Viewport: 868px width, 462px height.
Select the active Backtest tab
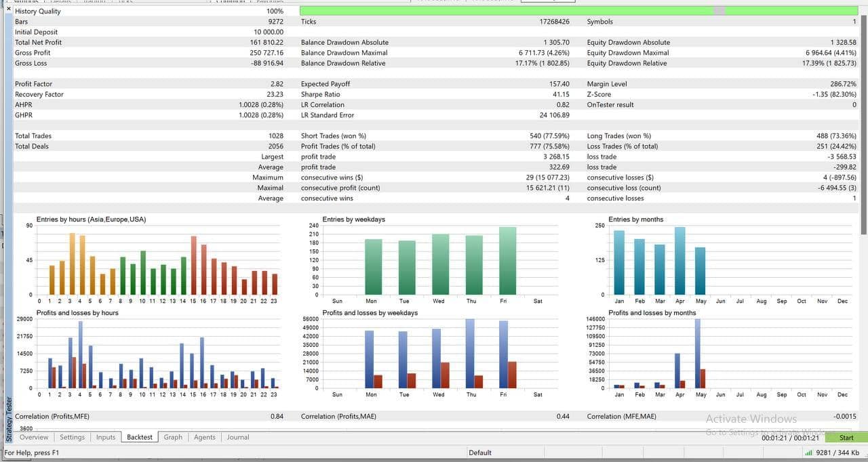(x=140, y=438)
